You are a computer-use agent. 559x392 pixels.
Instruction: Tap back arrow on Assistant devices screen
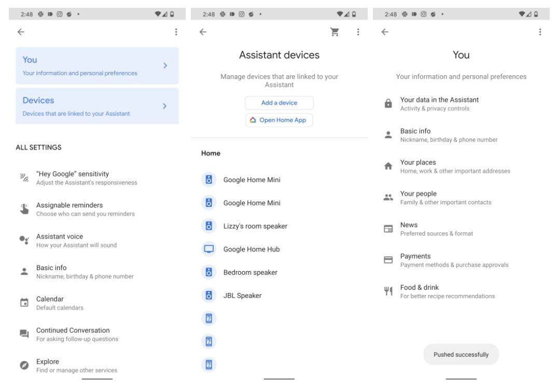[x=203, y=32]
